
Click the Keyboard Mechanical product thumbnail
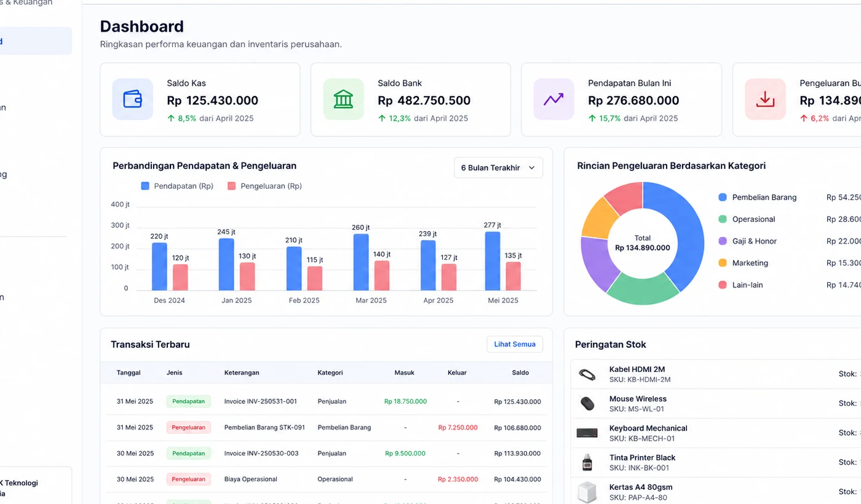[587, 433]
